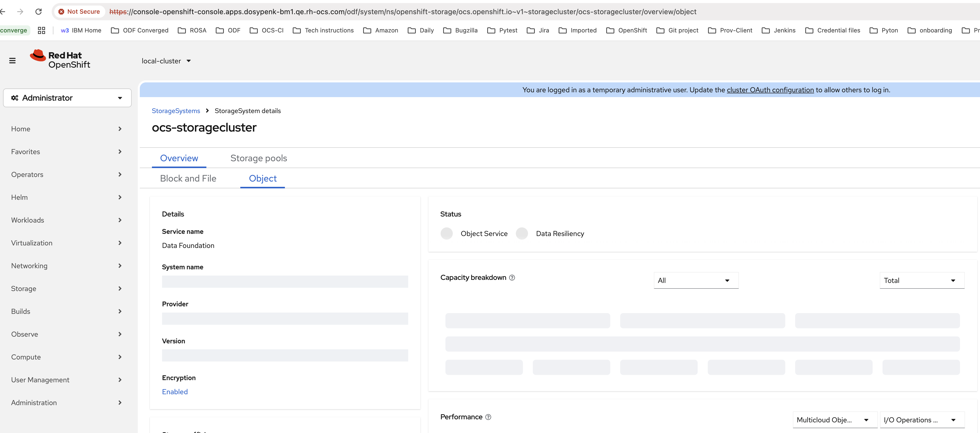Viewport: 980px width, 433px height.
Task: Open the I/O Operations performance dropdown
Action: tap(922, 420)
